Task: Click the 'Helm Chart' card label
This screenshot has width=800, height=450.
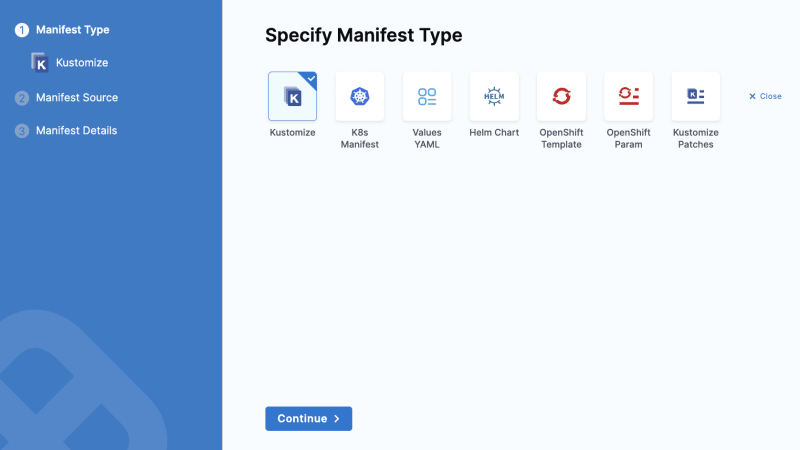Action: [x=494, y=133]
